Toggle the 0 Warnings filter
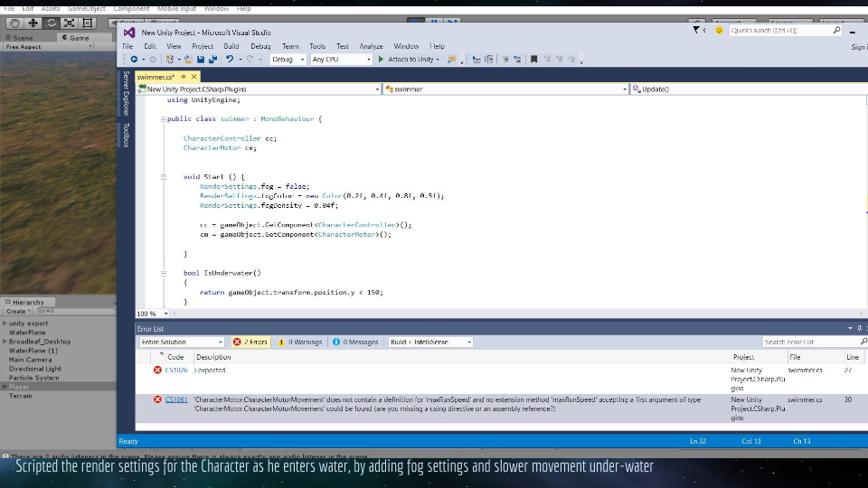The height and width of the screenshot is (488, 868). (300, 343)
